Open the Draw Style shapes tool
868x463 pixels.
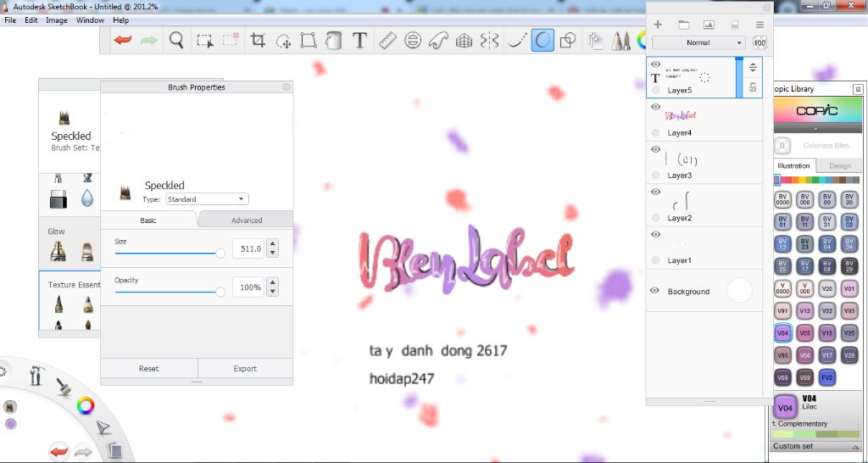[568, 41]
